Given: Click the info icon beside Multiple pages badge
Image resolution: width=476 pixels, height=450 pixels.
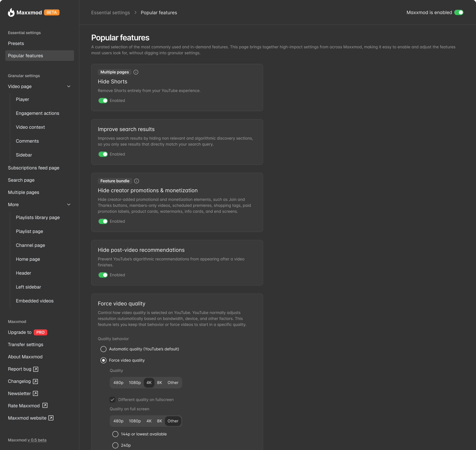Looking at the screenshot, I should click(136, 72).
